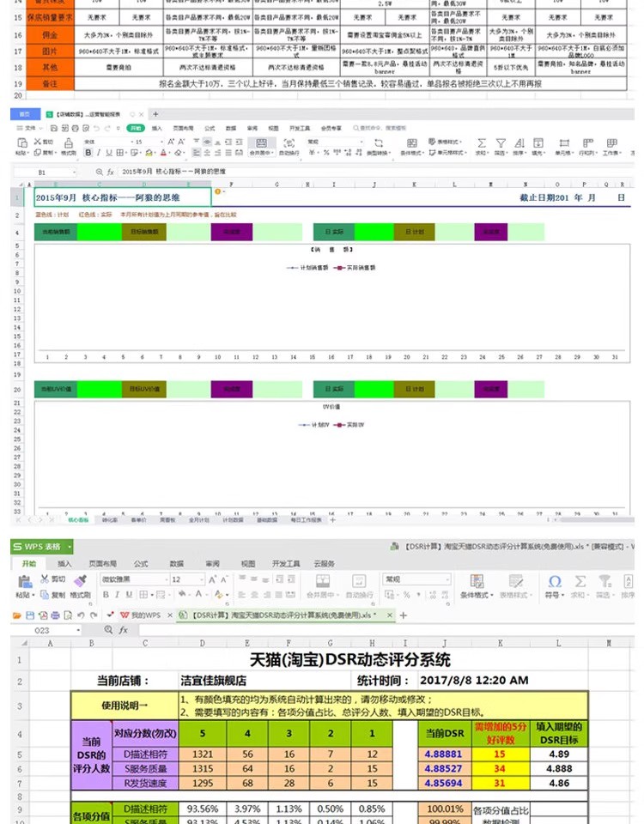The image size is (644, 824).
Task: Click the sort icon in middle WPS window
Action: point(519,143)
